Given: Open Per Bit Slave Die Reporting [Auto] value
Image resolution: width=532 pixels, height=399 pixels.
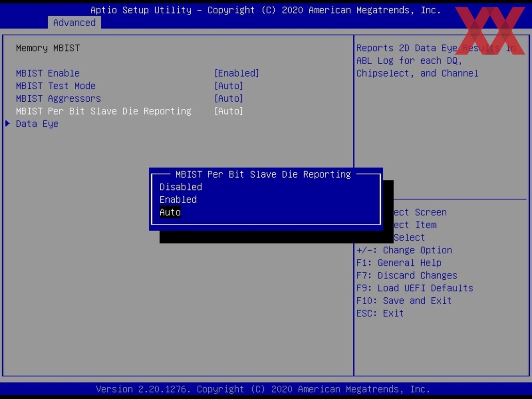Looking at the screenshot, I should [228, 111].
